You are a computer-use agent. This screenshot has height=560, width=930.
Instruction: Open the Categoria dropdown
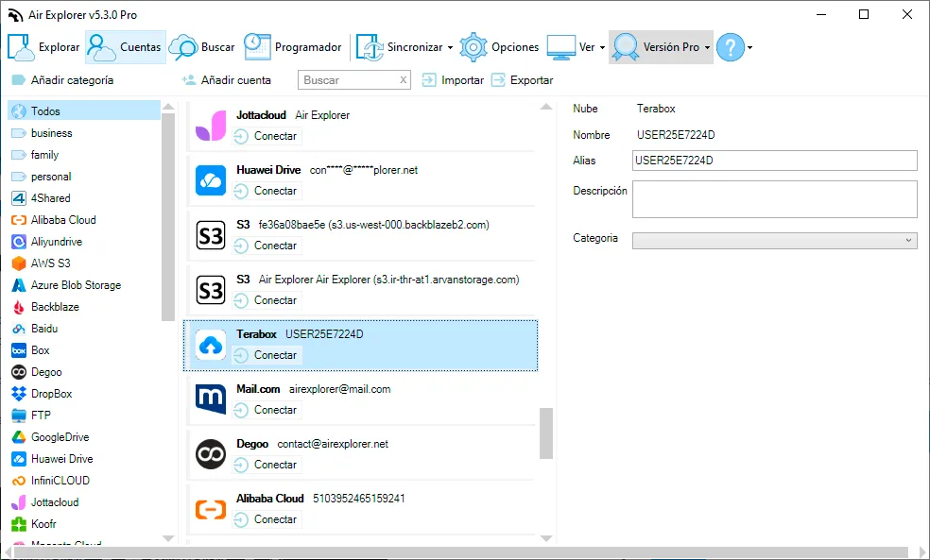(775, 241)
